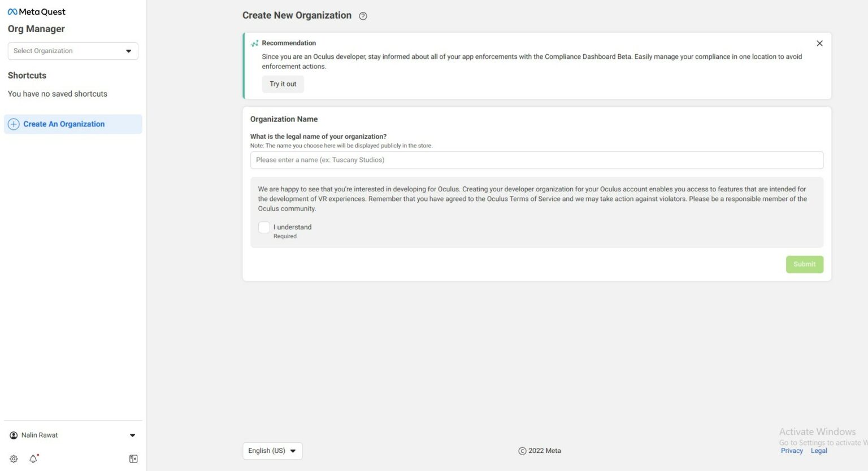Screen dimensions: 868x471
Task: Open the Select Organization dropdown
Action: (73, 51)
